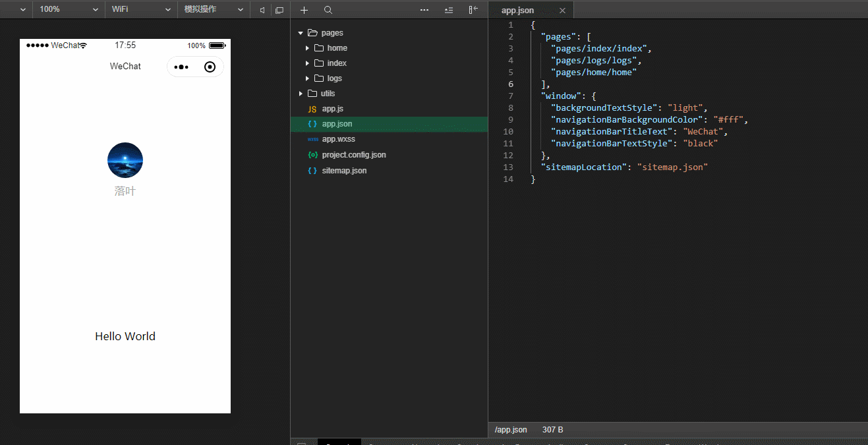Click the file-list view icon beside the ellipsis

click(449, 10)
